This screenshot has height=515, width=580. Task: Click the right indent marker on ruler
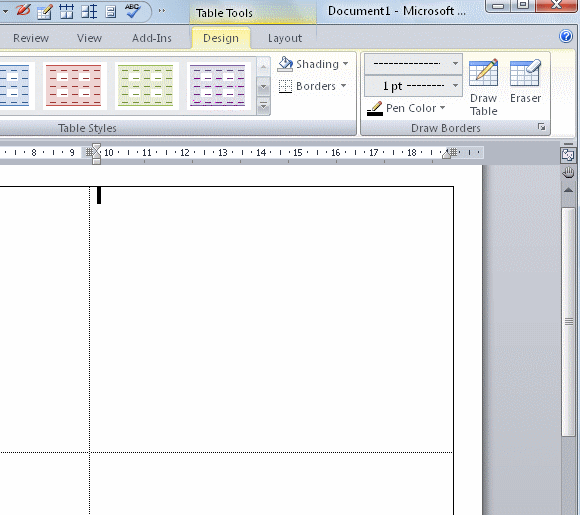tap(446, 154)
